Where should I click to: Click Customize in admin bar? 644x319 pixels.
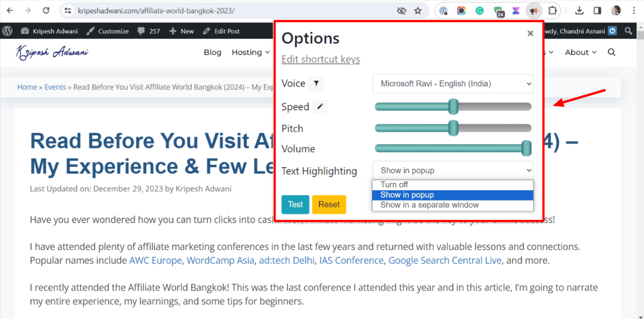(x=107, y=31)
